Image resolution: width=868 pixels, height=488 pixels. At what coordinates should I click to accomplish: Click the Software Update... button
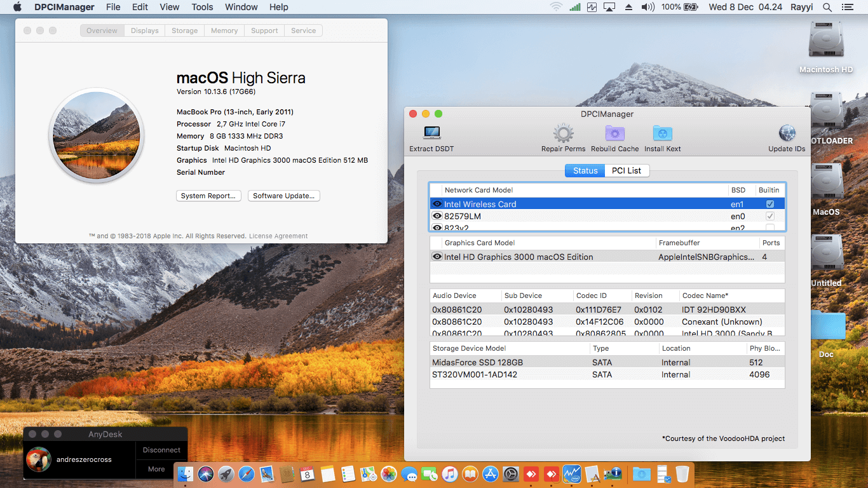point(283,196)
